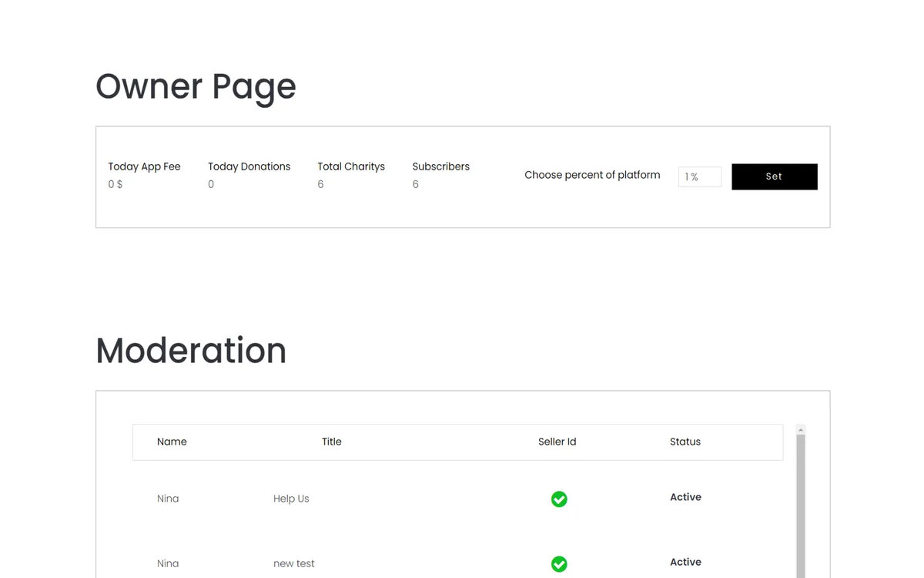The height and width of the screenshot is (578, 924).
Task: Select the 'Help Us' title cell
Action: click(291, 499)
